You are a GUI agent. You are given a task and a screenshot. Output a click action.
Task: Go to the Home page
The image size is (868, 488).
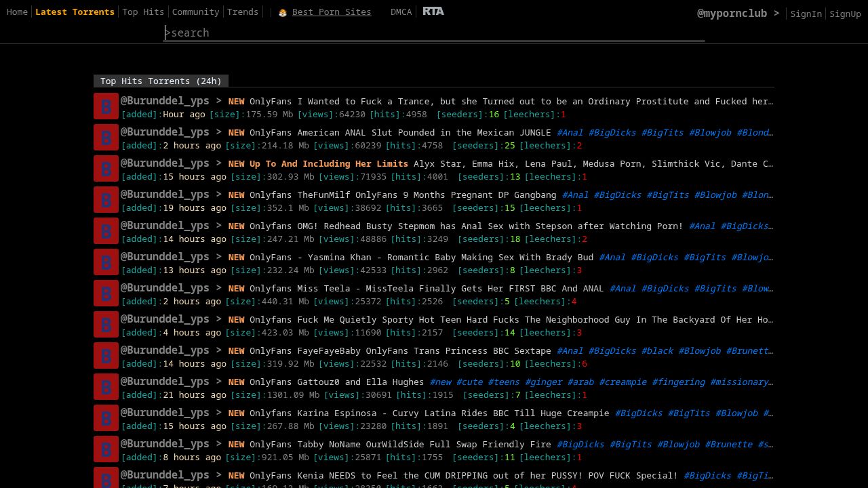(x=17, y=12)
